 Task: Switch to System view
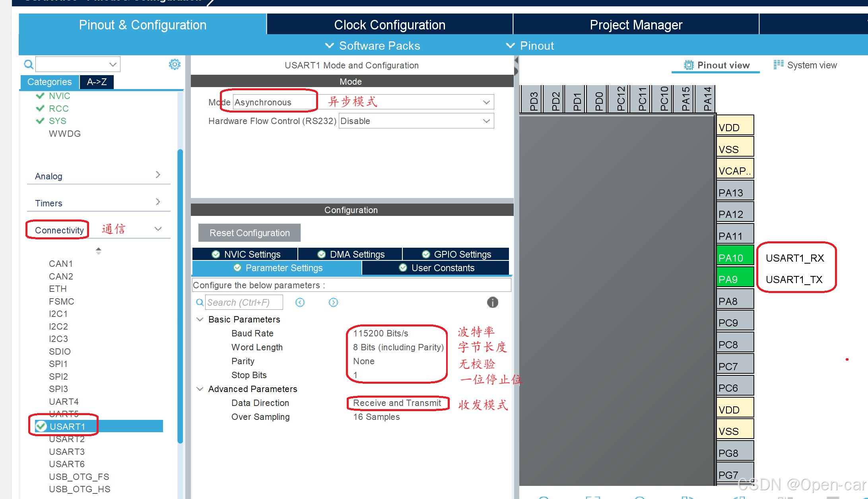tap(805, 65)
